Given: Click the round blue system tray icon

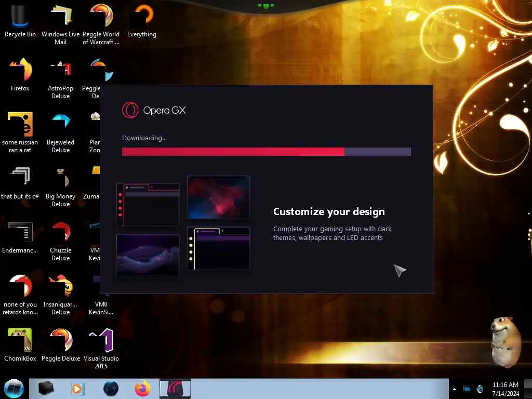Looking at the screenshot, I should coord(480,389).
